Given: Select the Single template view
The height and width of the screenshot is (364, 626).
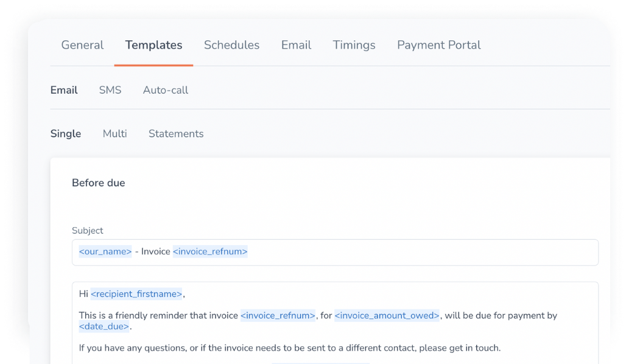Looking at the screenshot, I should (66, 133).
